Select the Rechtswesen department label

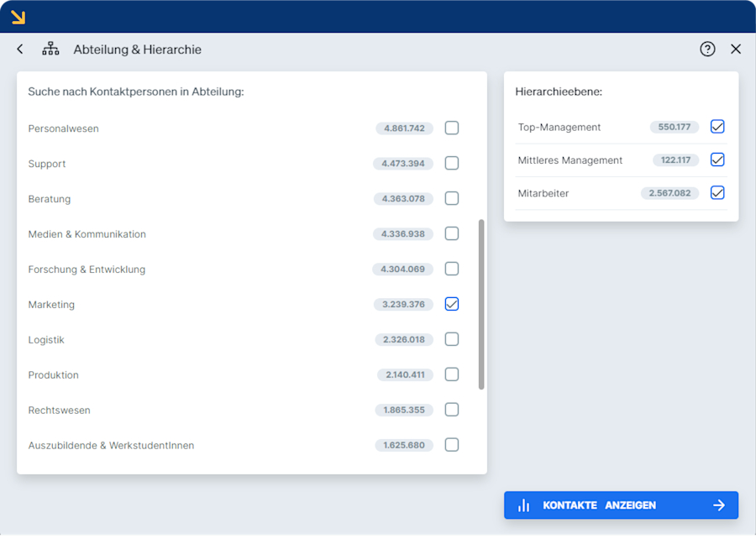pyautogui.click(x=60, y=411)
